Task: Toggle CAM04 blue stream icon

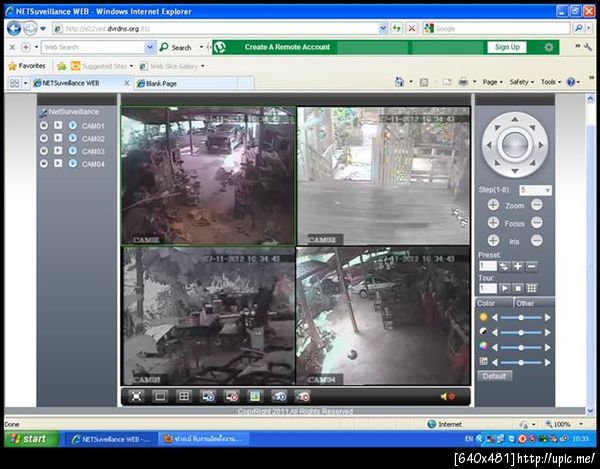Action: 72,163
